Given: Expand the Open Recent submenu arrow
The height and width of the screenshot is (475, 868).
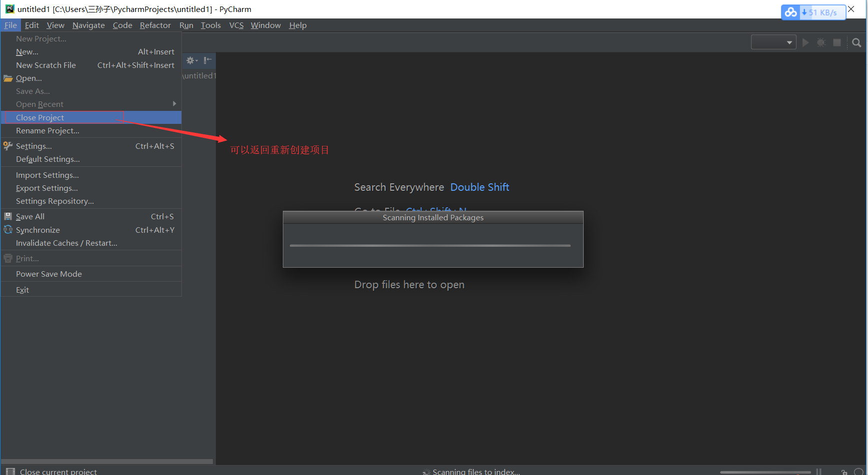Looking at the screenshot, I should [174, 104].
